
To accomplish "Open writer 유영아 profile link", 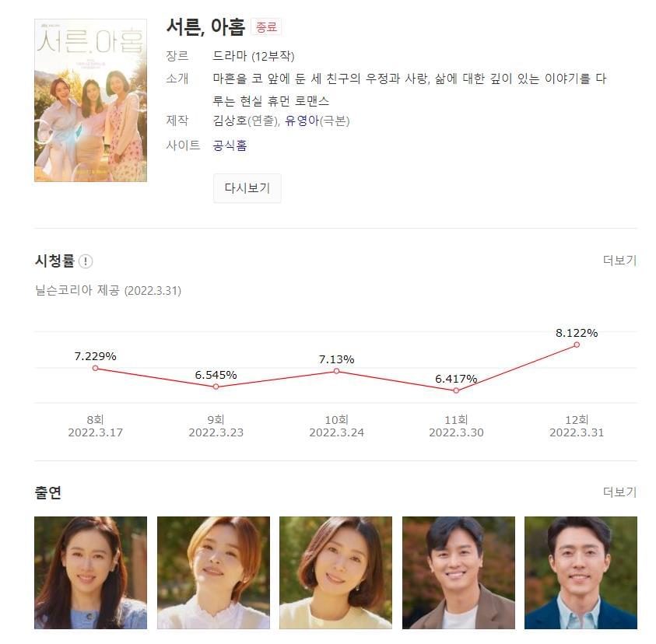I will [x=302, y=121].
